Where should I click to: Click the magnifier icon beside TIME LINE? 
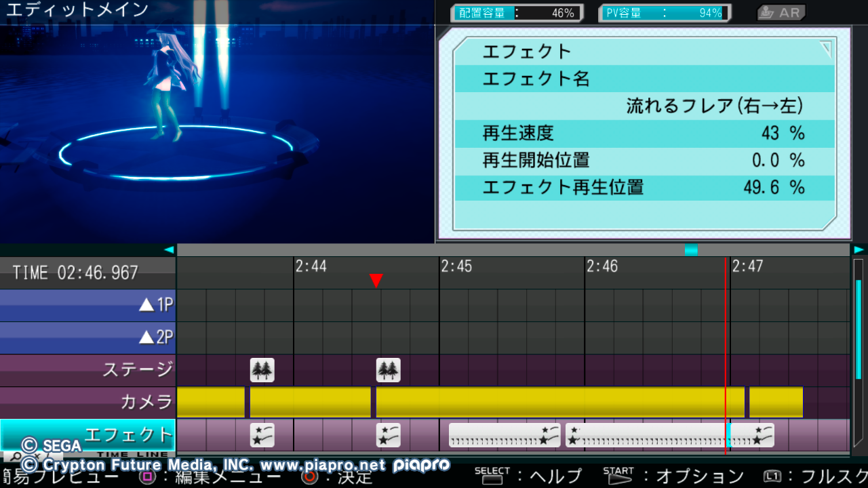coord(15,457)
